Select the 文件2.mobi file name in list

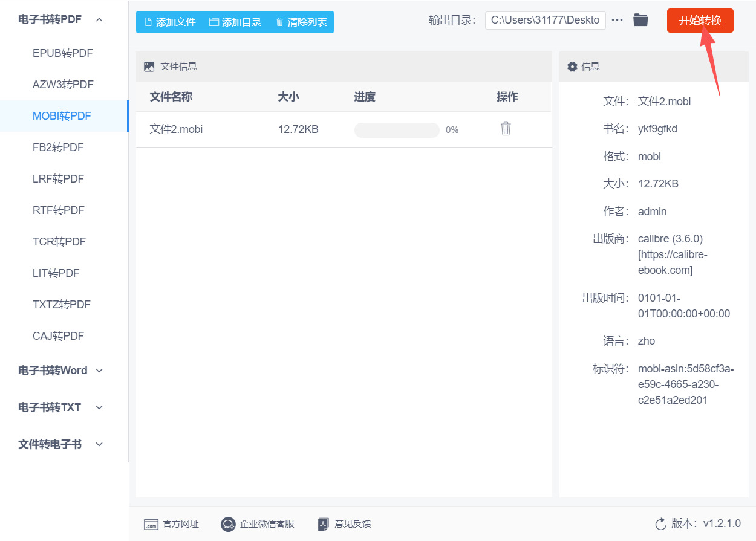[x=176, y=129]
